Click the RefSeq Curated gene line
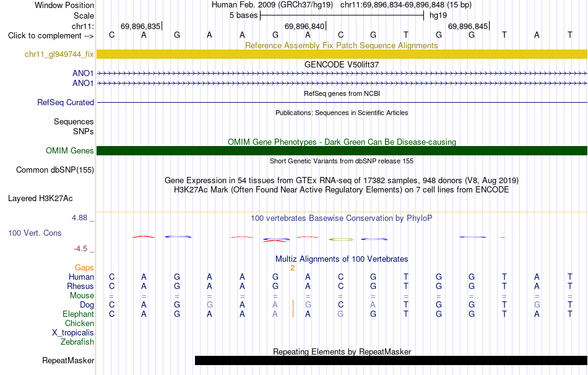 (342, 102)
